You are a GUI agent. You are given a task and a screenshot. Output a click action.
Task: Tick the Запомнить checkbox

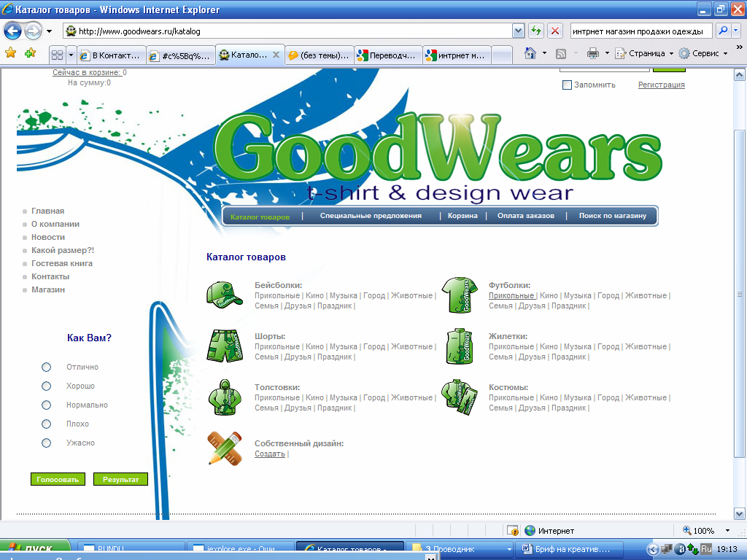tap(567, 85)
